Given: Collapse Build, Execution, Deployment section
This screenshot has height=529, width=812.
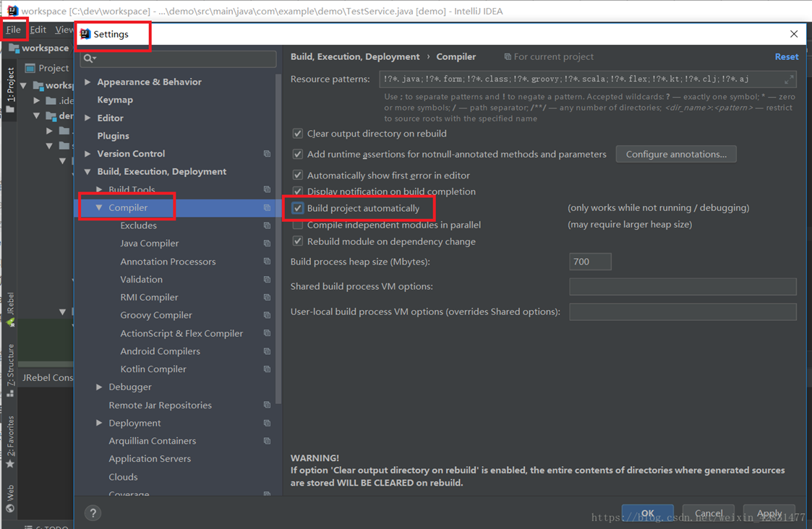Looking at the screenshot, I should tap(87, 171).
